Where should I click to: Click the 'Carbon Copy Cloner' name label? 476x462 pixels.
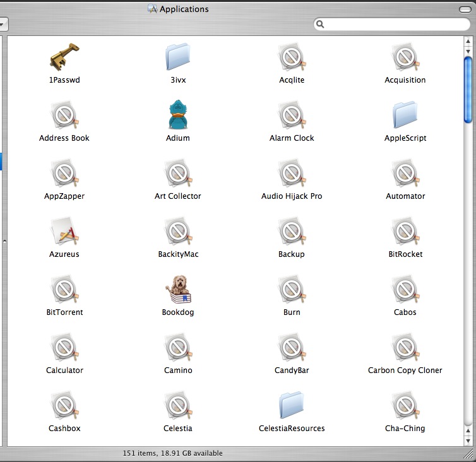pos(405,370)
